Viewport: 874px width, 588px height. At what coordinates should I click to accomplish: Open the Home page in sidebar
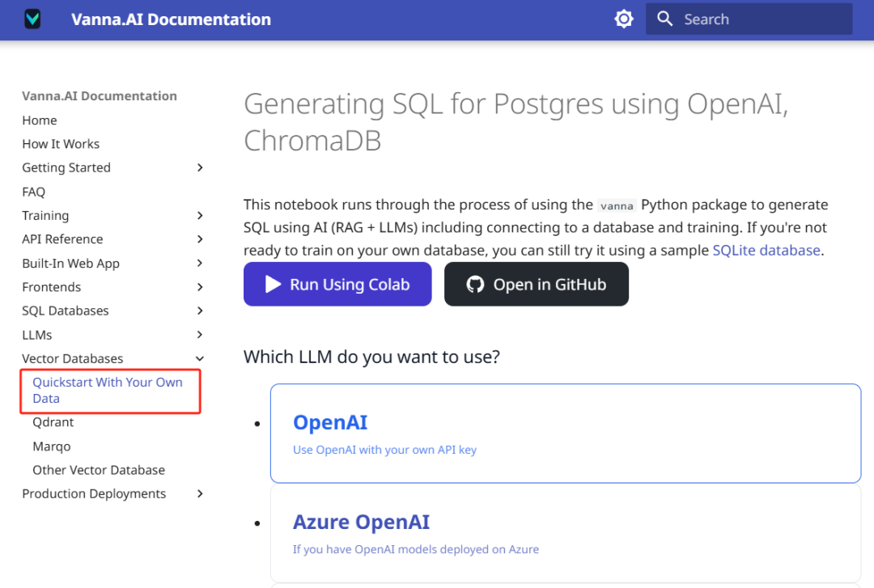pyautogui.click(x=40, y=121)
